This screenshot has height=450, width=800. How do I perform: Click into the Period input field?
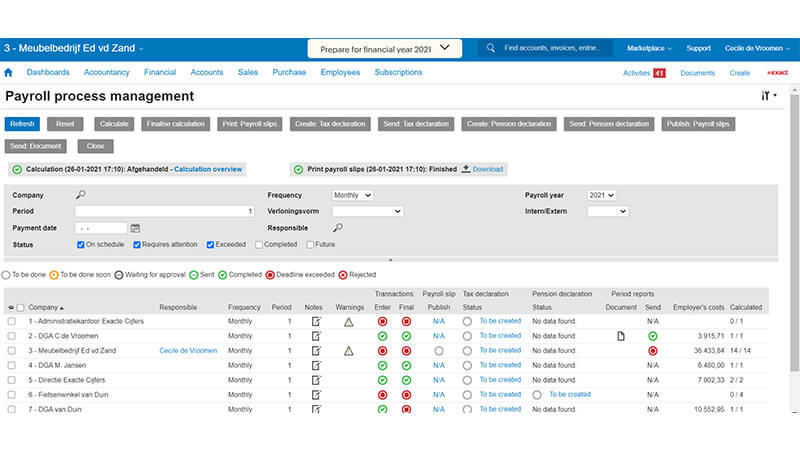(x=164, y=211)
